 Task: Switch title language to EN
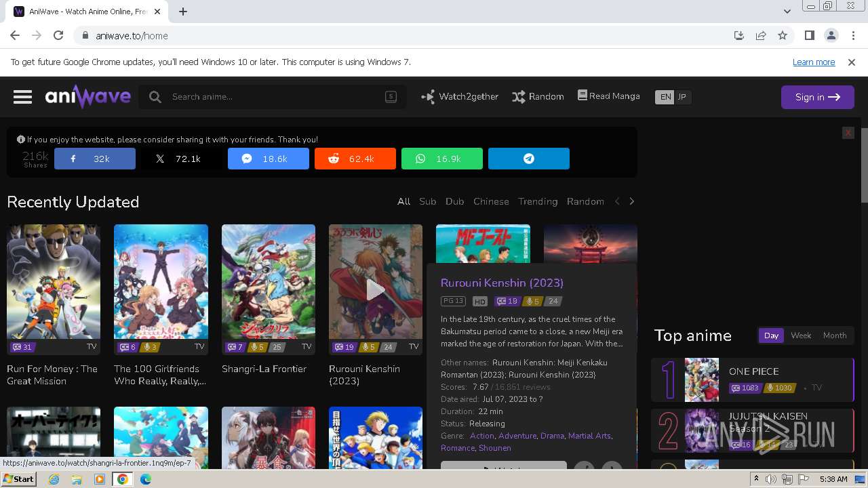point(665,97)
